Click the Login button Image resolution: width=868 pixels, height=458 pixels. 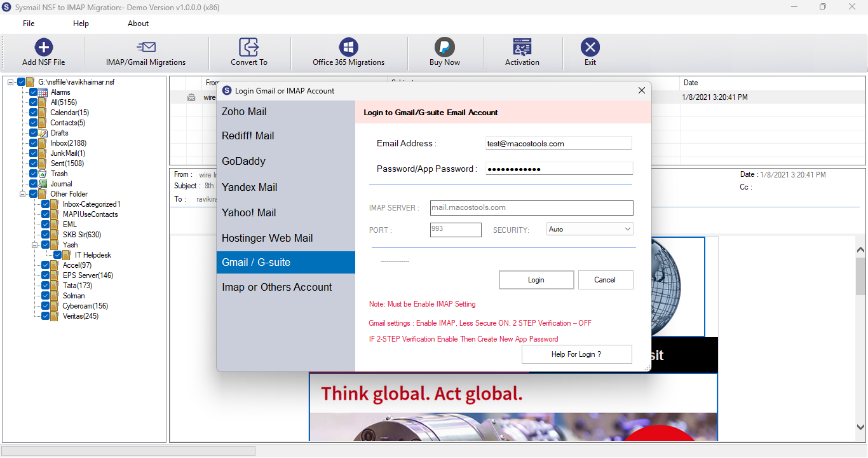[x=536, y=280]
